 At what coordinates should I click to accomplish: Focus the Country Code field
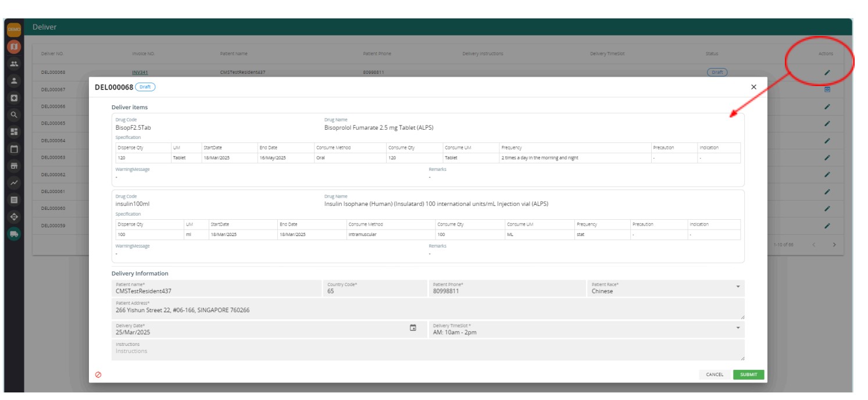[376, 288]
